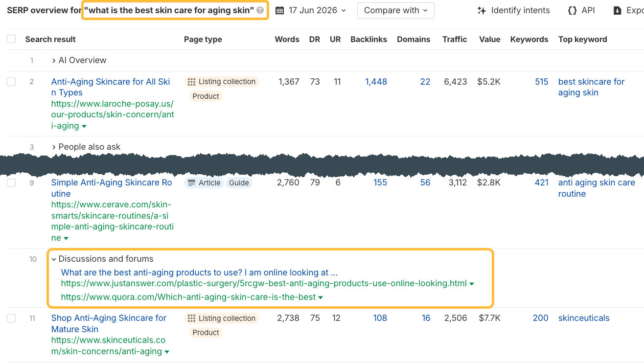Click the 22 domains value
Screen dimensions: 644x363
(x=425, y=82)
